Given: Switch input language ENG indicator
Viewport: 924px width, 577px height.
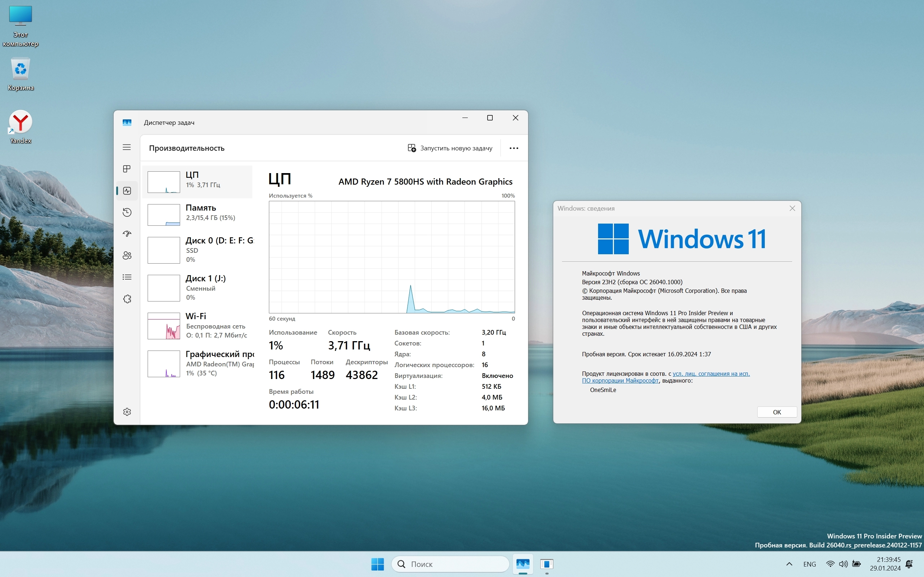Looking at the screenshot, I should pyautogui.click(x=809, y=564).
